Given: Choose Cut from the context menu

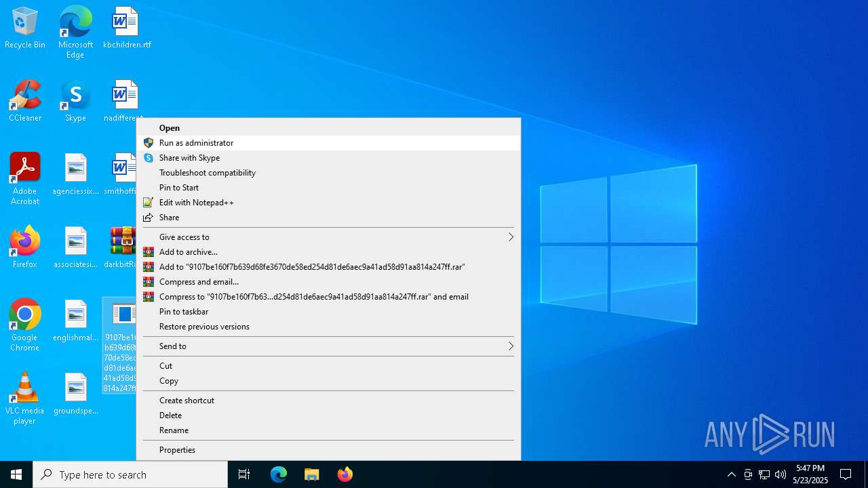Looking at the screenshot, I should pyautogui.click(x=328, y=366).
